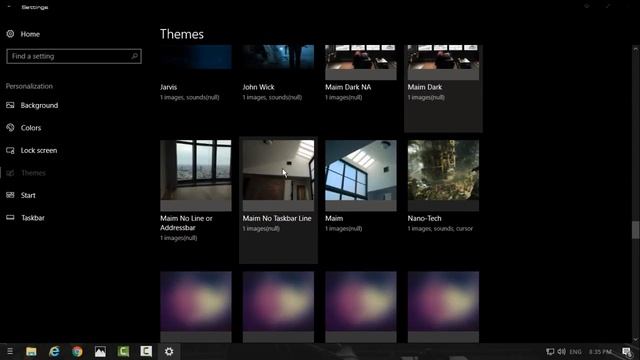Select the Maim theme thumbnail

tap(361, 176)
